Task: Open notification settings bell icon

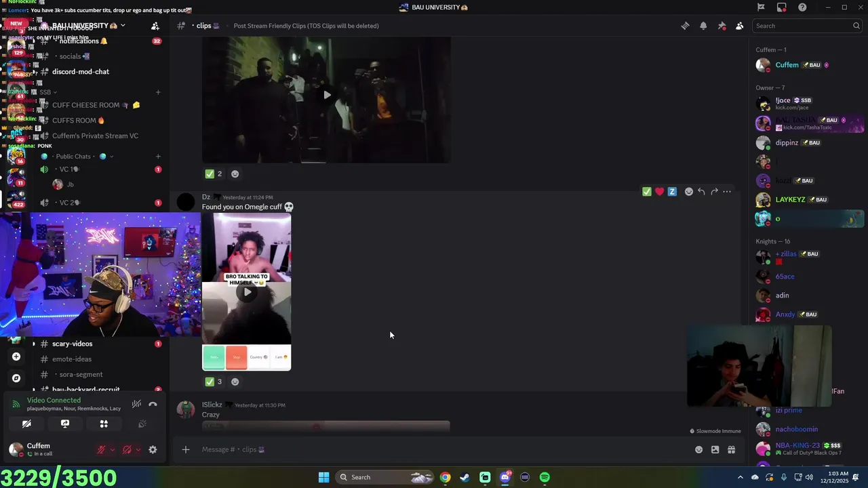Action: coord(703,26)
